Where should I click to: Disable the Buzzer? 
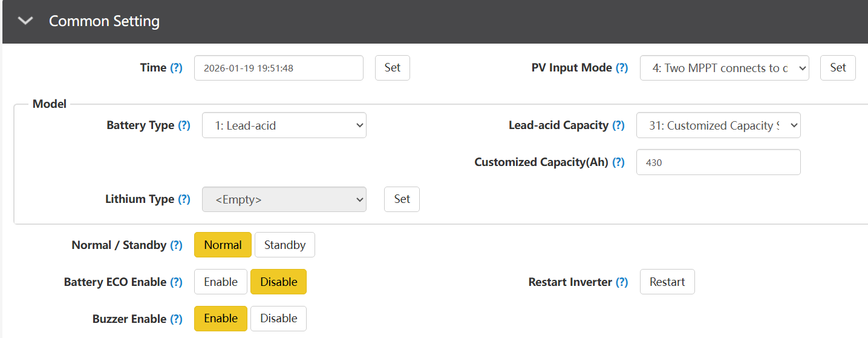tap(278, 319)
